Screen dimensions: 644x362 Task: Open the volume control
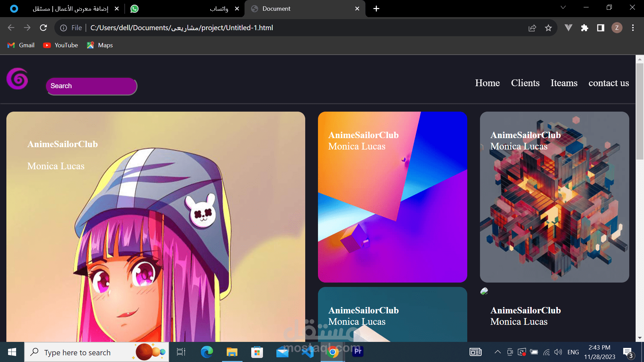coord(558,352)
